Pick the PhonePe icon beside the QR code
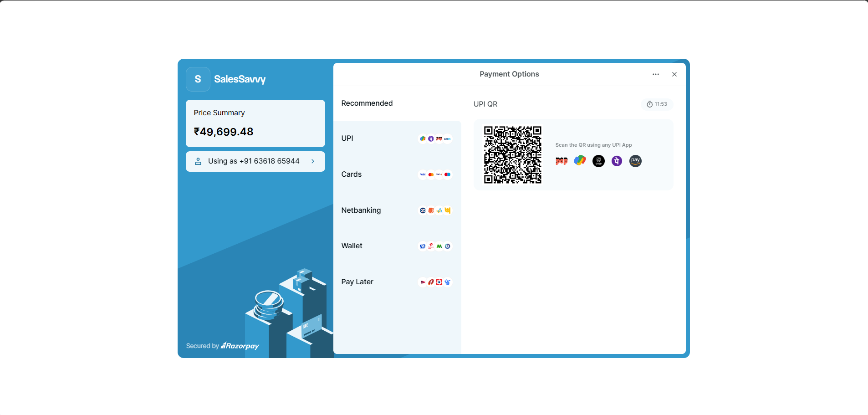Image resolution: width=868 pixels, height=415 pixels. pyautogui.click(x=617, y=160)
